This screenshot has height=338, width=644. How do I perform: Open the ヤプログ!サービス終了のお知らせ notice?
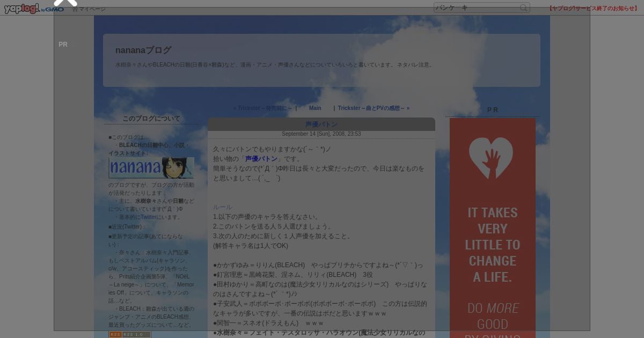pyautogui.click(x=594, y=9)
